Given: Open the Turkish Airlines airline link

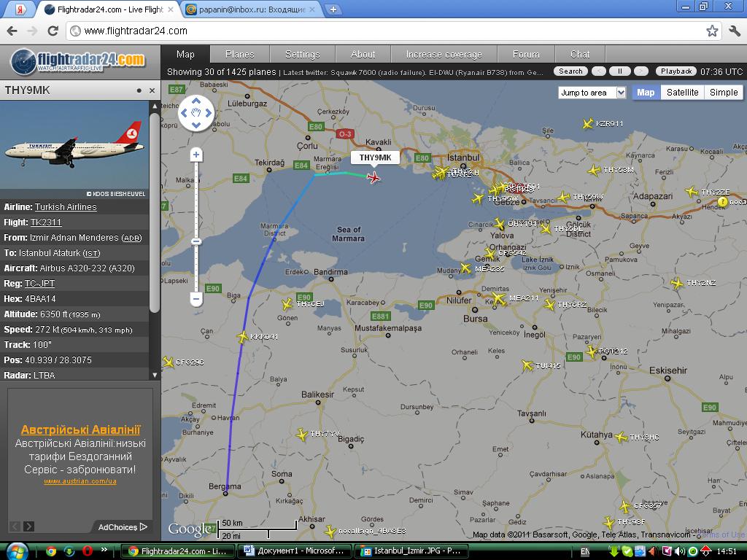Looking at the screenshot, I should pyautogui.click(x=66, y=207).
